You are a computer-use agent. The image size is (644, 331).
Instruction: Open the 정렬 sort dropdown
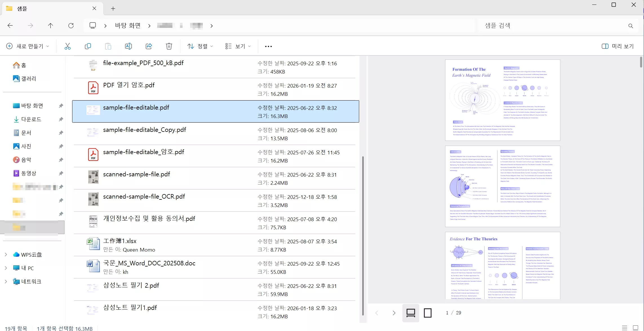(x=200, y=46)
